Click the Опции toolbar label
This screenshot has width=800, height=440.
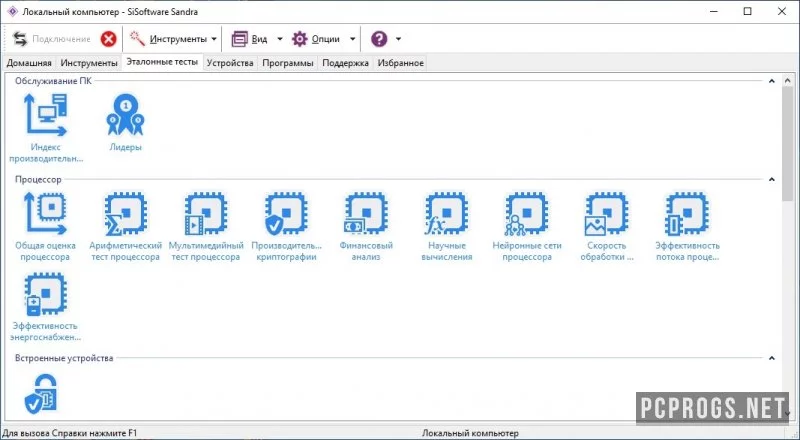point(326,39)
